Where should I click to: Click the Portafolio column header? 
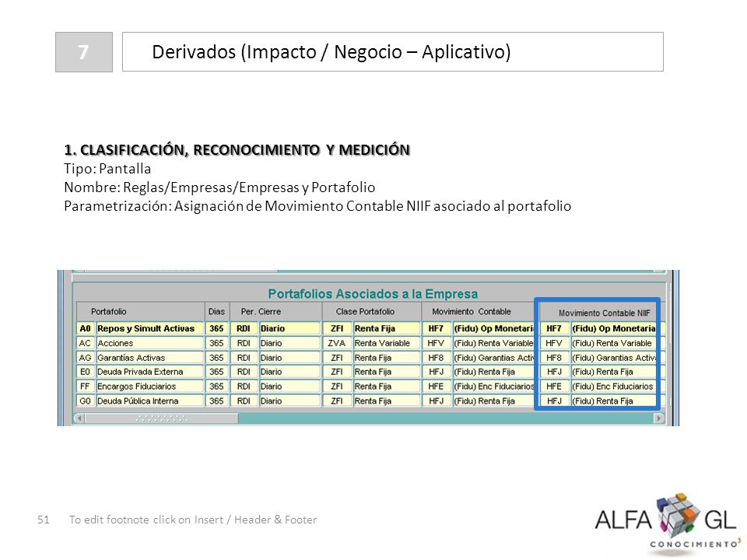pos(140,311)
